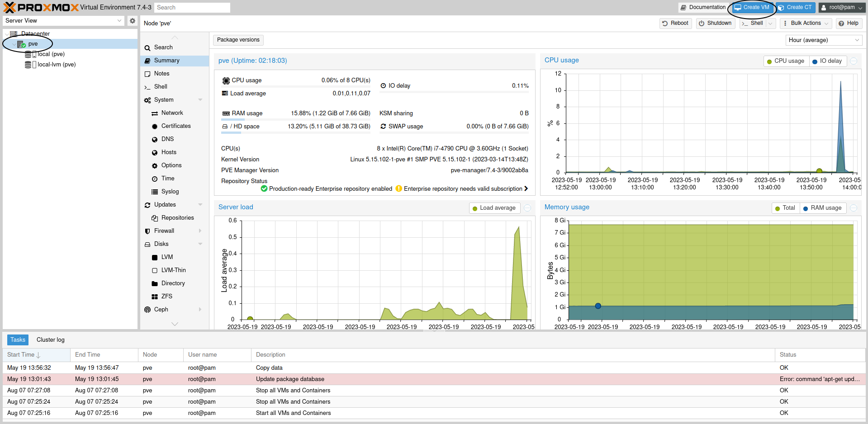This screenshot has height=424, width=868.
Task: Sort tasks by Start Time column
Action: pyautogui.click(x=36, y=355)
